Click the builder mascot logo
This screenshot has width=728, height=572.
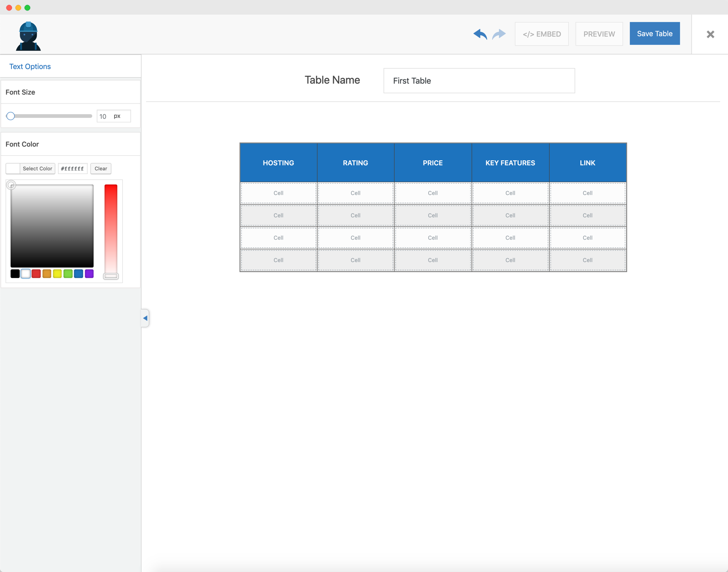[28, 36]
